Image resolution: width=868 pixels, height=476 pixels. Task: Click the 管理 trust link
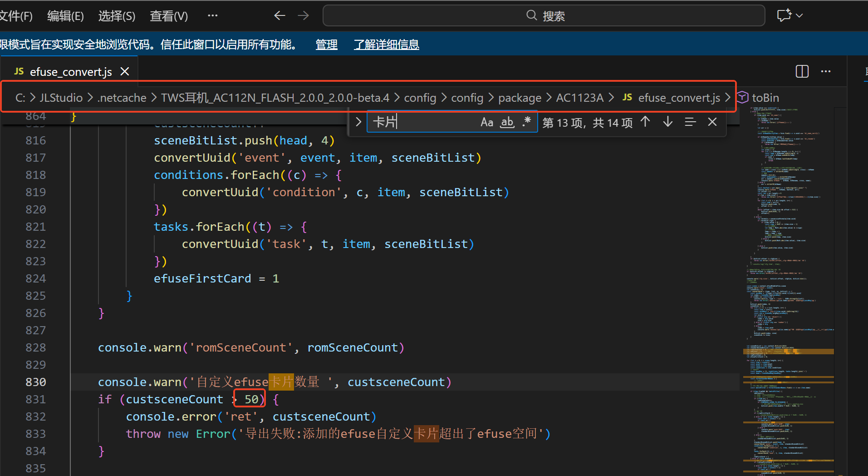326,45
